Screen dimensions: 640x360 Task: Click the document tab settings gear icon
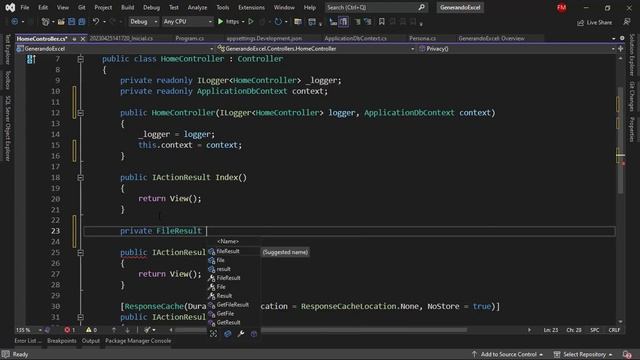point(622,38)
